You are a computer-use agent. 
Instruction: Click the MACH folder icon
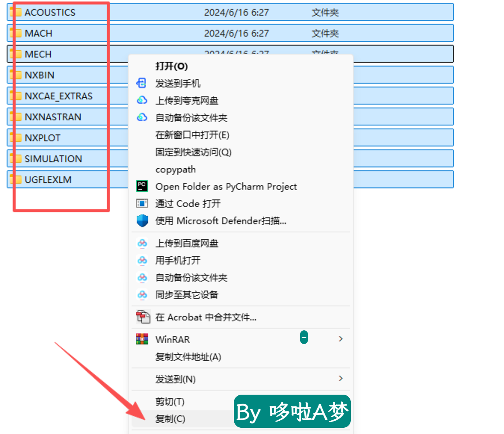pos(16,33)
